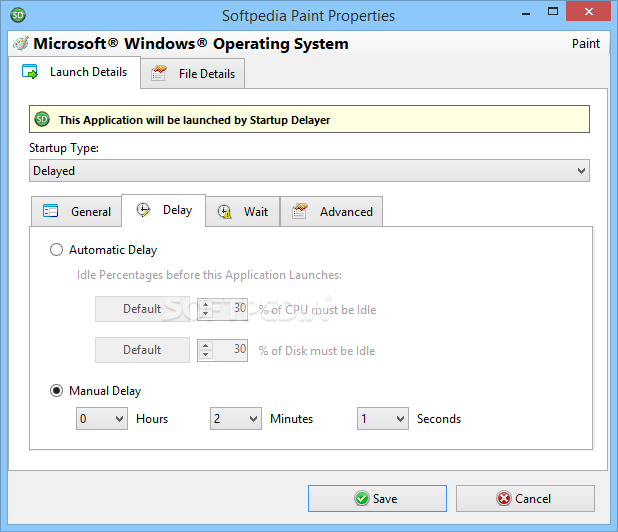Click the Cancel button
This screenshot has width=618, height=532.
coord(525,499)
